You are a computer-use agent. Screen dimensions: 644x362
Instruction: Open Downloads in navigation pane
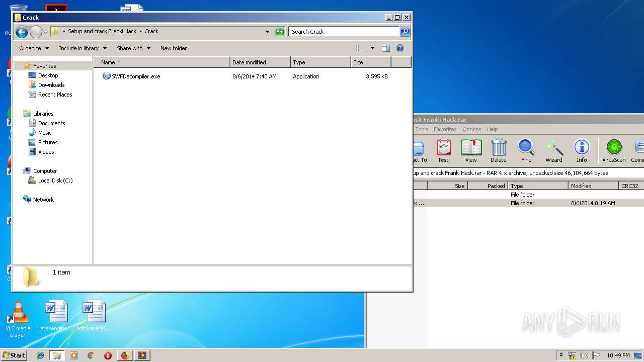coord(51,85)
